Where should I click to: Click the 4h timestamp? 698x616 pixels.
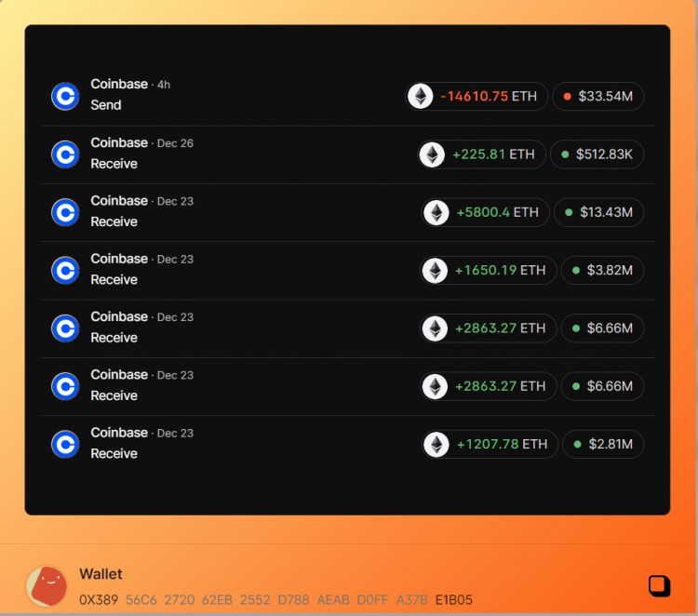pos(164,85)
